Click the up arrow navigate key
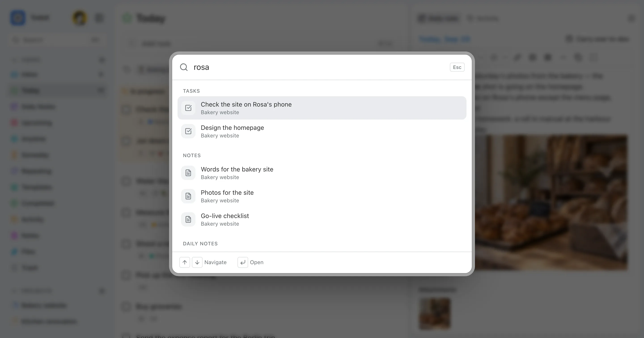 [184, 262]
